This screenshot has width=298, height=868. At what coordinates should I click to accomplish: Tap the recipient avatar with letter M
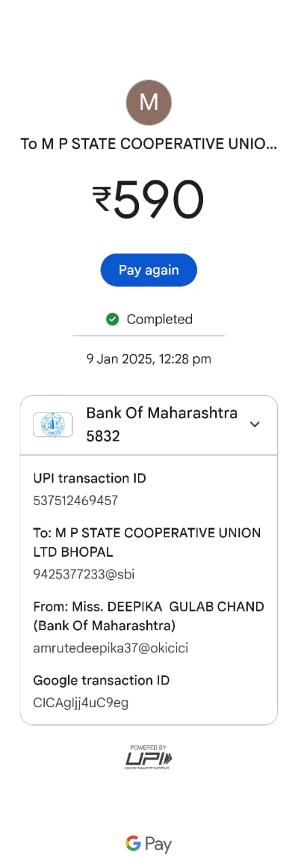pyautogui.click(x=149, y=102)
